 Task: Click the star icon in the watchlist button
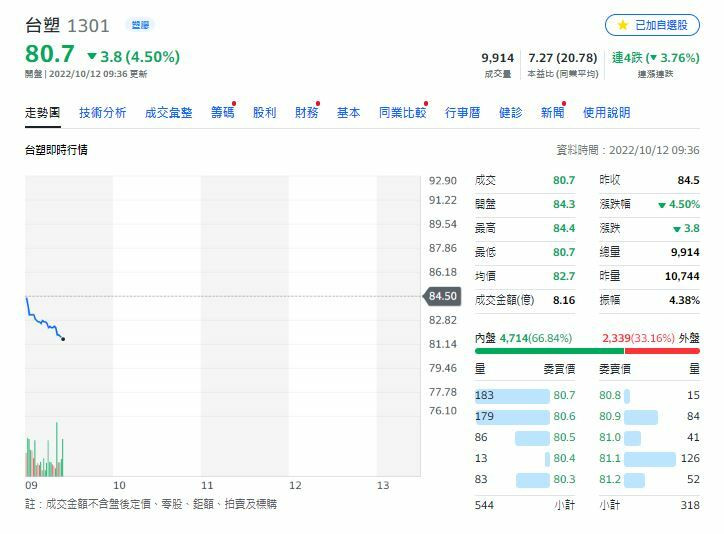click(622, 25)
